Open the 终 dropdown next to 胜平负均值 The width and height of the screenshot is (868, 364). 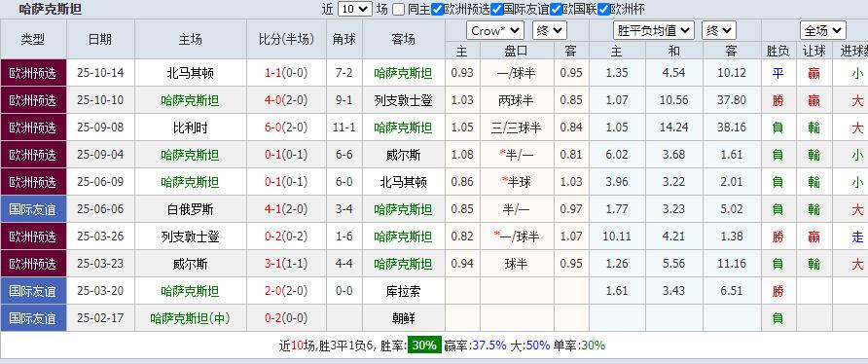[719, 30]
